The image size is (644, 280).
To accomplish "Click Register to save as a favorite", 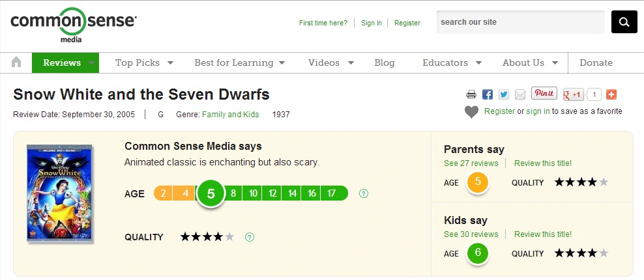I will pyautogui.click(x=499, y=111).
